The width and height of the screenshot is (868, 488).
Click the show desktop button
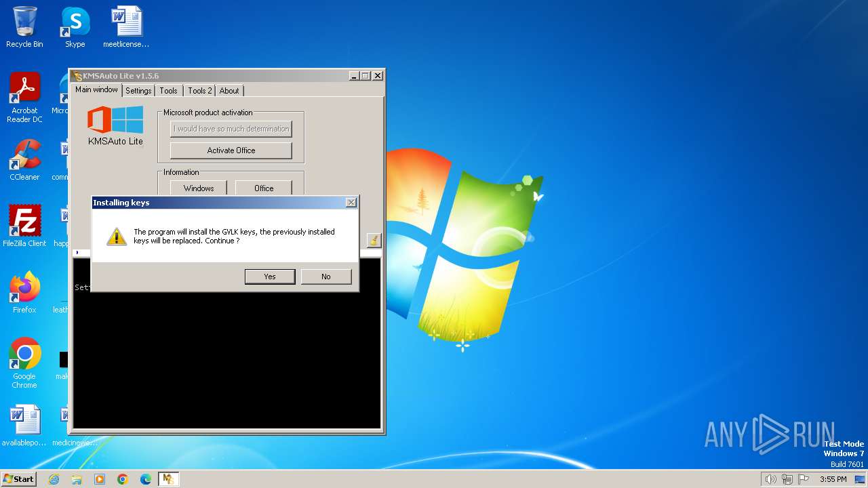coord(860,479)
